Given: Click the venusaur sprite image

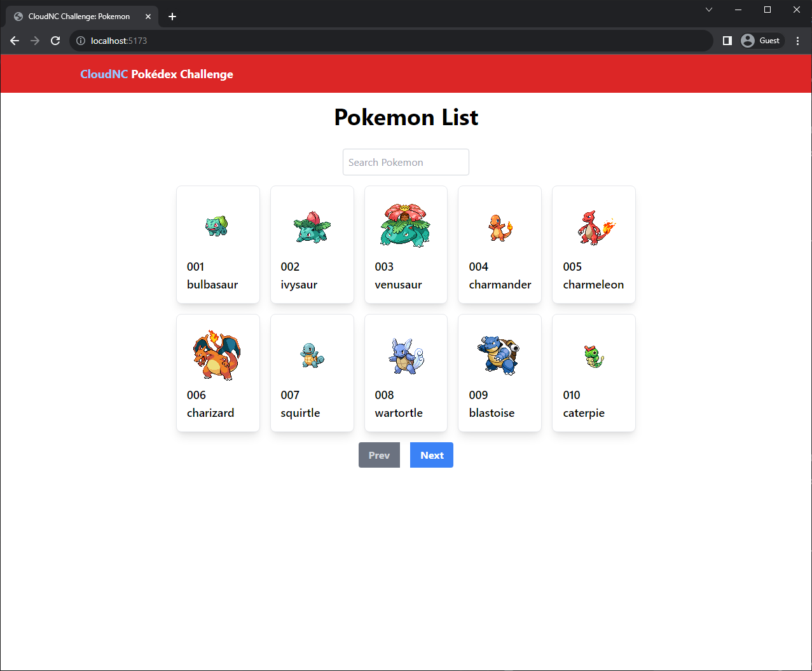Looking at the screenshot, I should coord(406,226).
